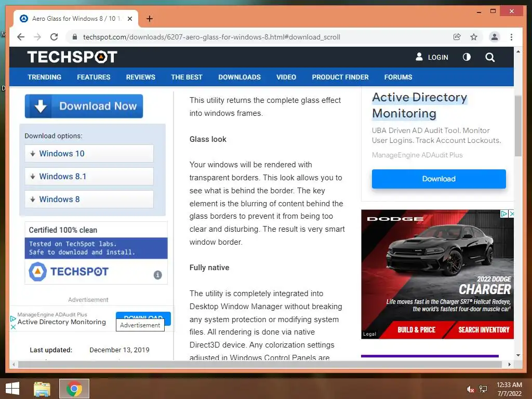The image size is (532, 399).
Task: Click the 'Glass look' heading
Action: pyautogui.click(x=208, y=139)
